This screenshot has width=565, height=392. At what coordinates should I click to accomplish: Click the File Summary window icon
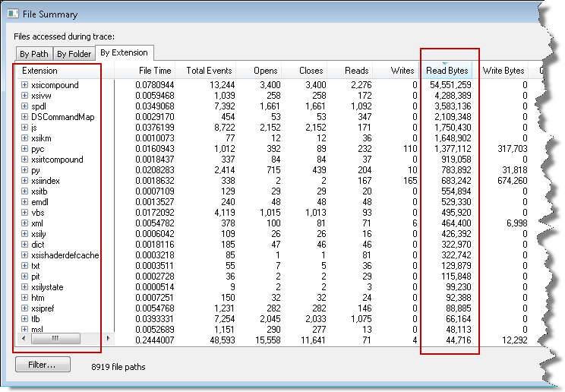[x=13, y=13]
